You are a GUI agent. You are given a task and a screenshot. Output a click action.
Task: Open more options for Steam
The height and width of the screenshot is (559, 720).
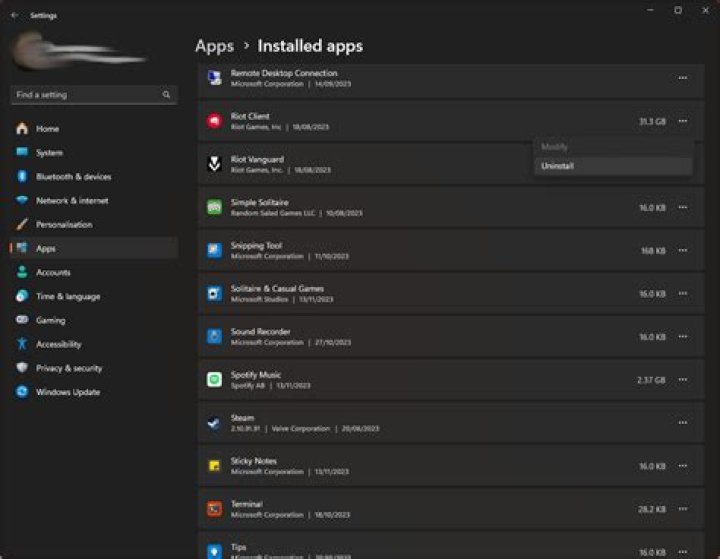click(683, 423)
